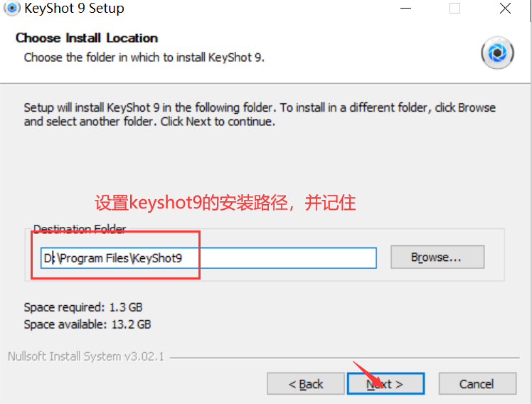Minimize the KeyShot 9 Setup window
Viewport: 532px width, 404px height.
pyautogui.click(x=406, y=8)
